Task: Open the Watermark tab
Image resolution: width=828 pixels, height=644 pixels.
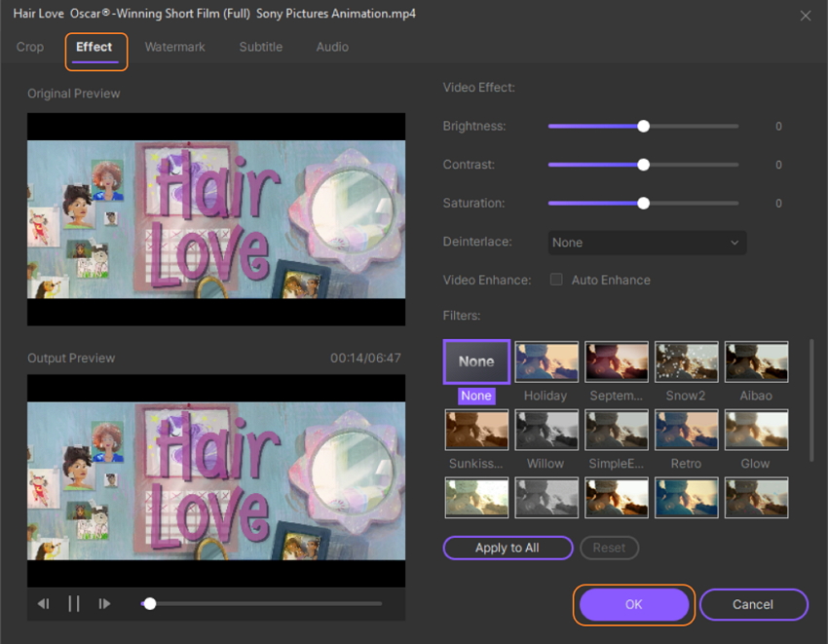Action: point(174,47)
